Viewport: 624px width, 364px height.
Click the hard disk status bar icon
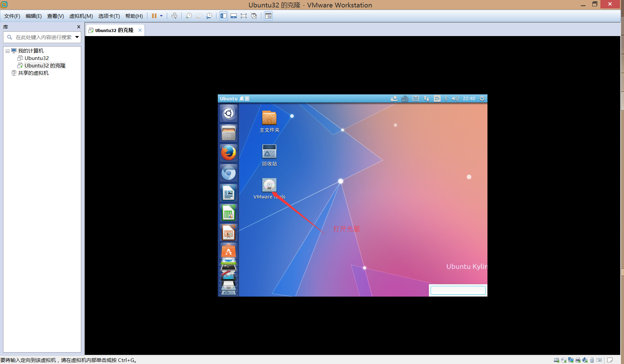pyautogui.click(x=557, y=360)
